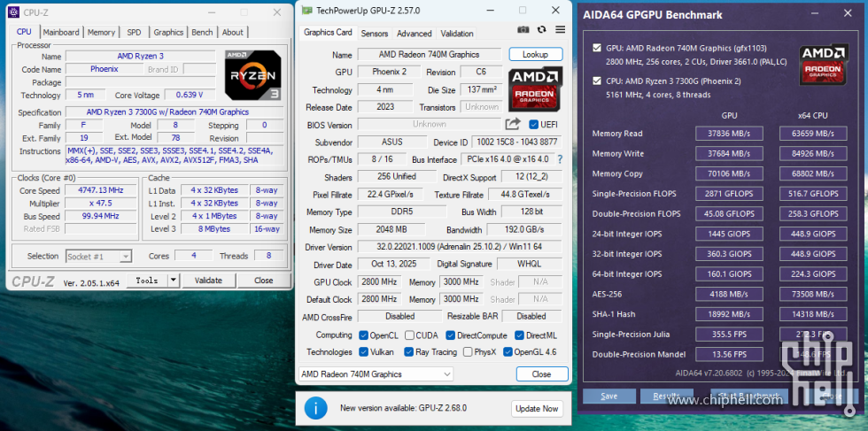Uncheck the GPU AMD Radeon 740M checkbox in AIDA64
This screenshot has width=868, height=431.
point(597,48)
